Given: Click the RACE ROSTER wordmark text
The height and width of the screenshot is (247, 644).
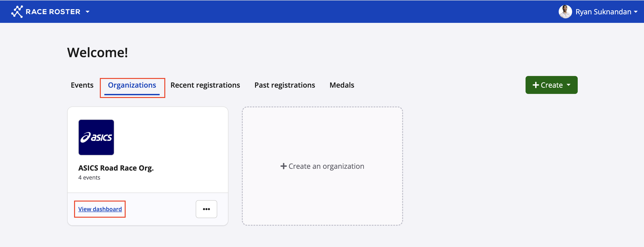Looking at the screenshot, I should [x=53, y=12].
